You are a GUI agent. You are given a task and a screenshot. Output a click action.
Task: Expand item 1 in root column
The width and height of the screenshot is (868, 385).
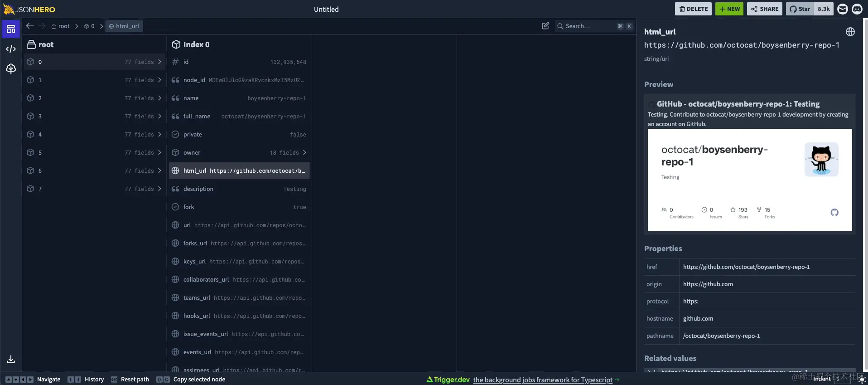tap(95, 80)
